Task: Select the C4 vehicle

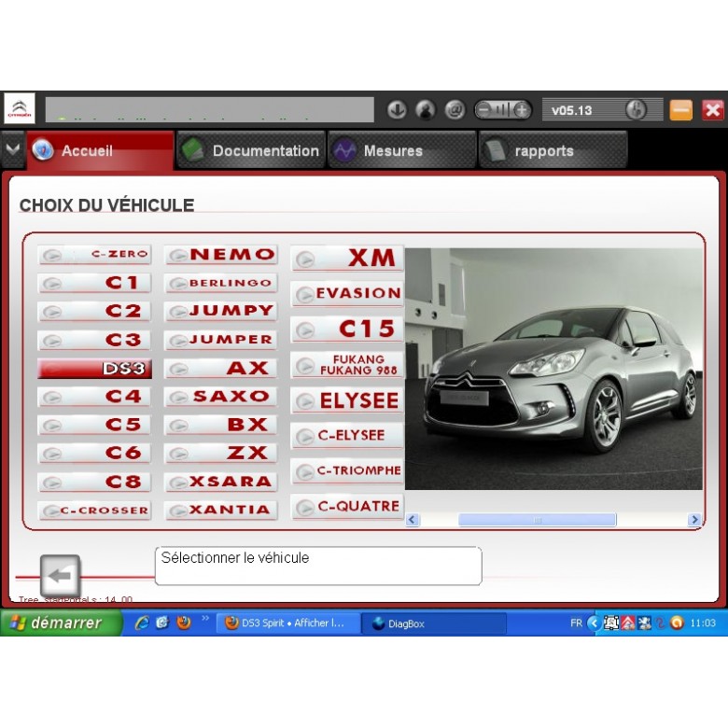Action: (94, 397)
